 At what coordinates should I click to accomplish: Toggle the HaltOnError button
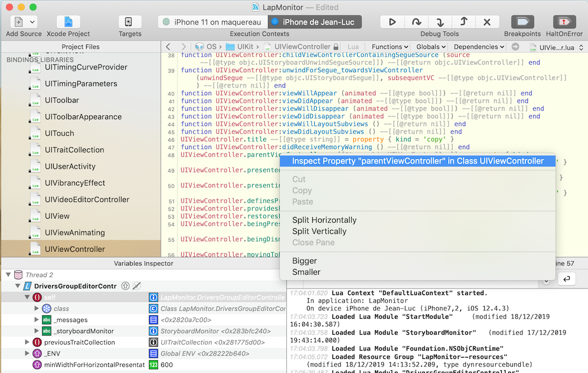[x=564, y=22]
